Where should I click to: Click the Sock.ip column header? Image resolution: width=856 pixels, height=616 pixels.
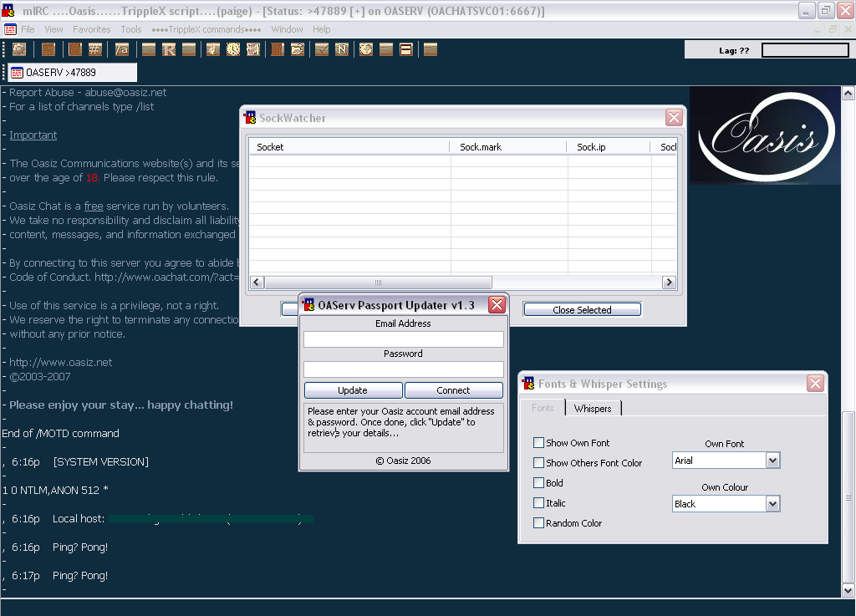pyautogui.click(x=609, y=147)
